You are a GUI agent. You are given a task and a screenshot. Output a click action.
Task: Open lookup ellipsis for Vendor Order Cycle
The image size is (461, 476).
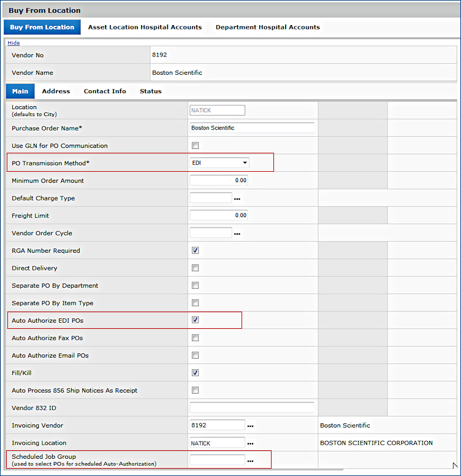coord(237,234)
